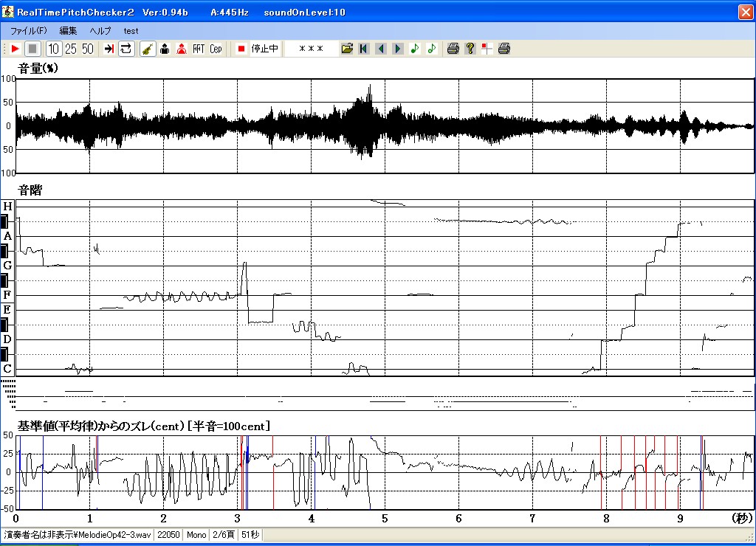Click the black key between D and C
This screenshot has height=546, width=756.
pos(4,354)
